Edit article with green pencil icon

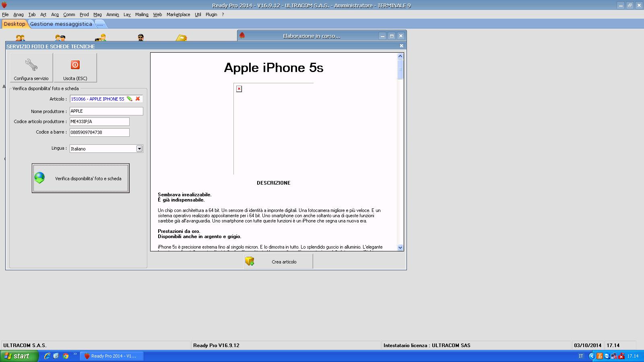(x=130, y=99)
